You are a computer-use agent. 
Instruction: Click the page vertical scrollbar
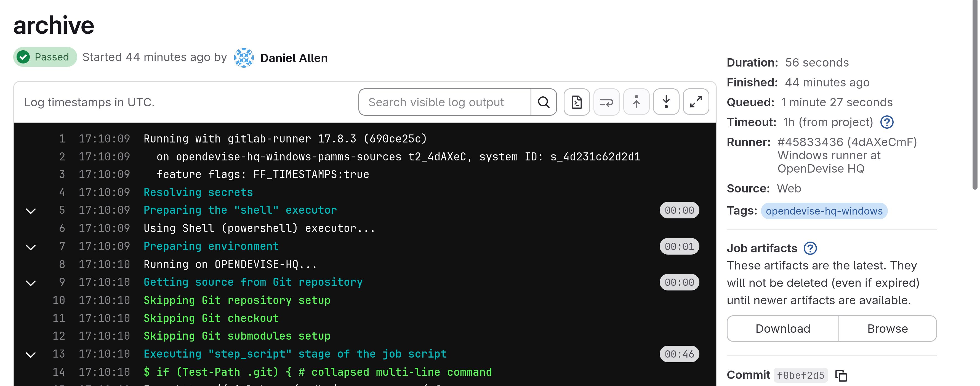pos(975,95)
